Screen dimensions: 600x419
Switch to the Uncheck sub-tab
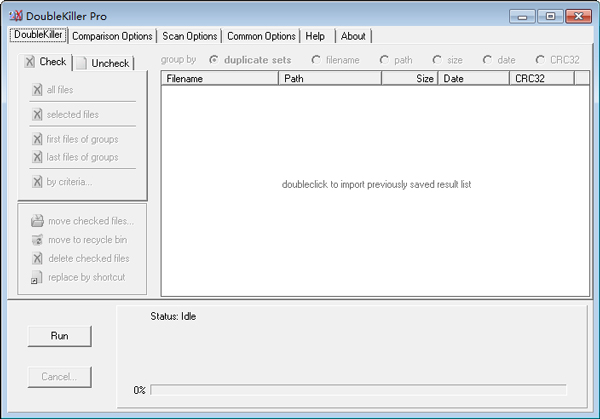tap(103, 63)
